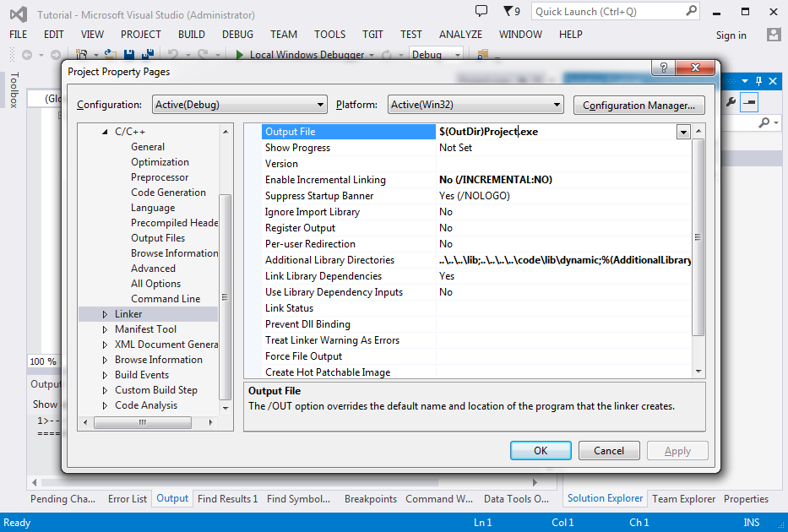Image resolution: width=788 pixels, height=532 pixels.
Task: Expand the Code Analysis tree node
Action: coord(105,405)
